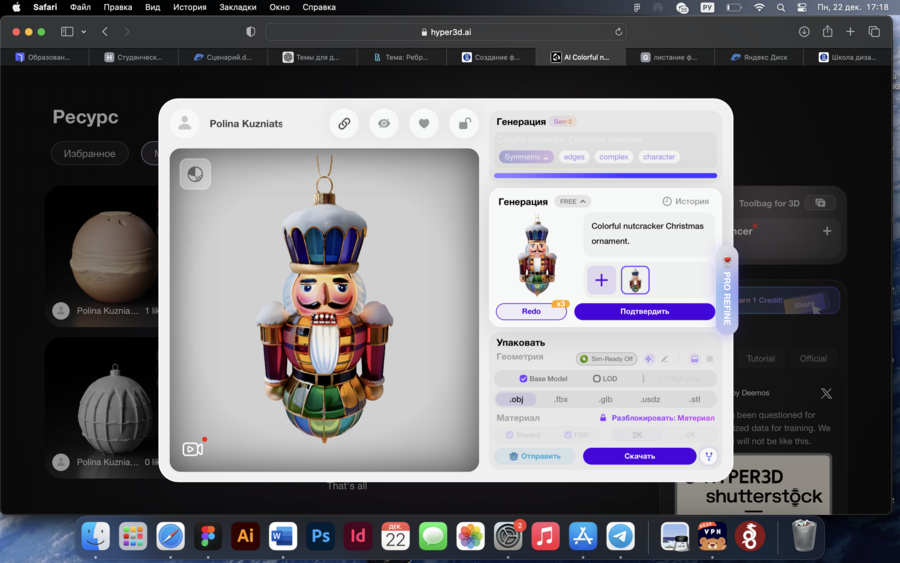Launch Photoshop from the Dock
900x563 pixels.
click(x=320, y=536)
